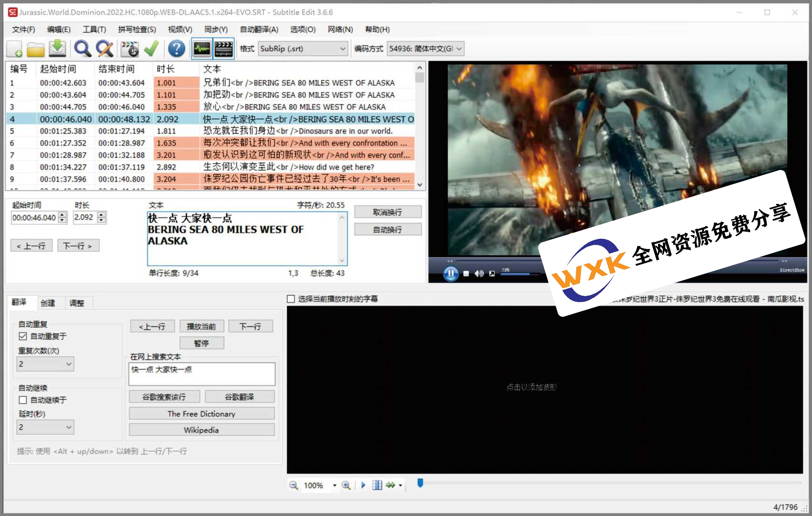Click the subtitle list scroll-down arrow
The image size is (812, 516).
pos(420,185)
